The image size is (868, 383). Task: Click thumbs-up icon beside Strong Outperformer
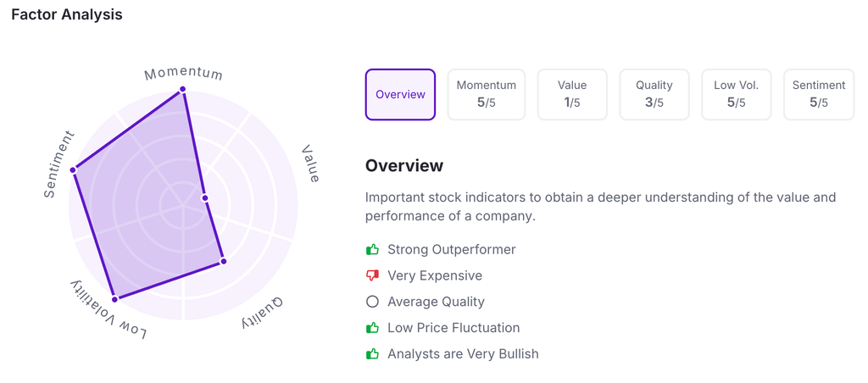[372, 250]
